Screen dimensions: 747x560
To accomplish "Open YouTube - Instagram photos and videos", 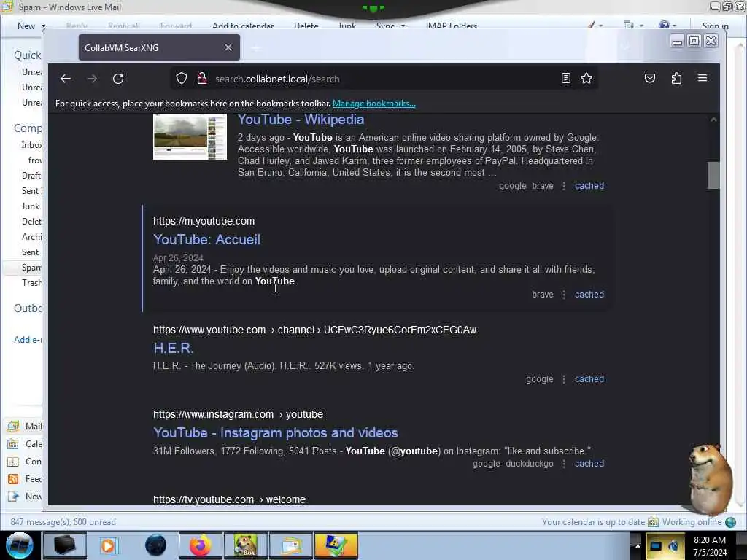I will (275, 433).
